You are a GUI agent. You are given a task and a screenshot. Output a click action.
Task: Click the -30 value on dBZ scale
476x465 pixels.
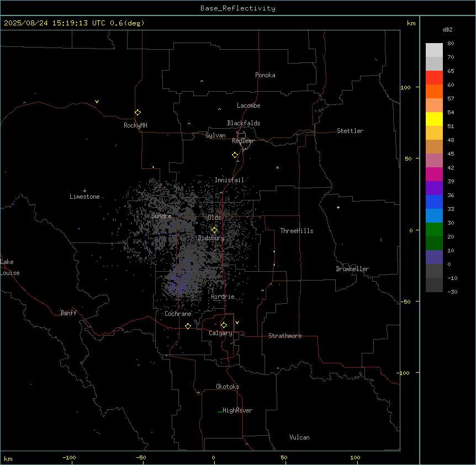[452, 292]
